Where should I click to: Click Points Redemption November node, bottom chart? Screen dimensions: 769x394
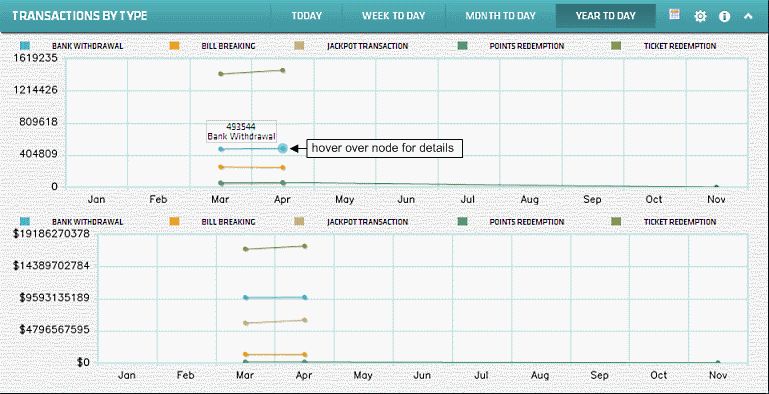(718, 363)
